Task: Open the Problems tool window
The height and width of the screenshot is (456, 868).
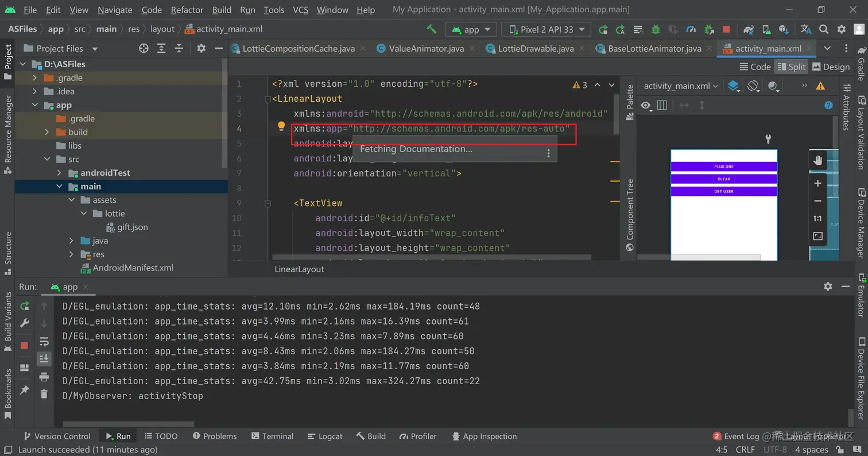Action: pyautogui.click(x=215, y=436)
